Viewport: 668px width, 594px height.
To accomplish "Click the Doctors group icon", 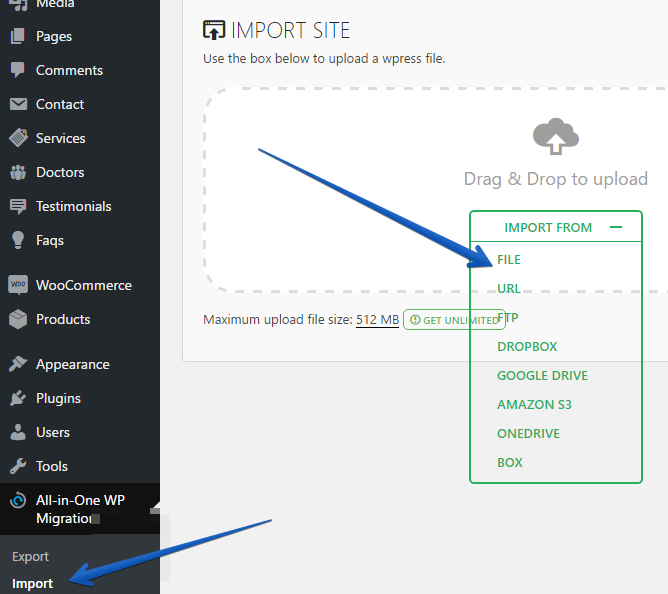I will pos(18,172).
